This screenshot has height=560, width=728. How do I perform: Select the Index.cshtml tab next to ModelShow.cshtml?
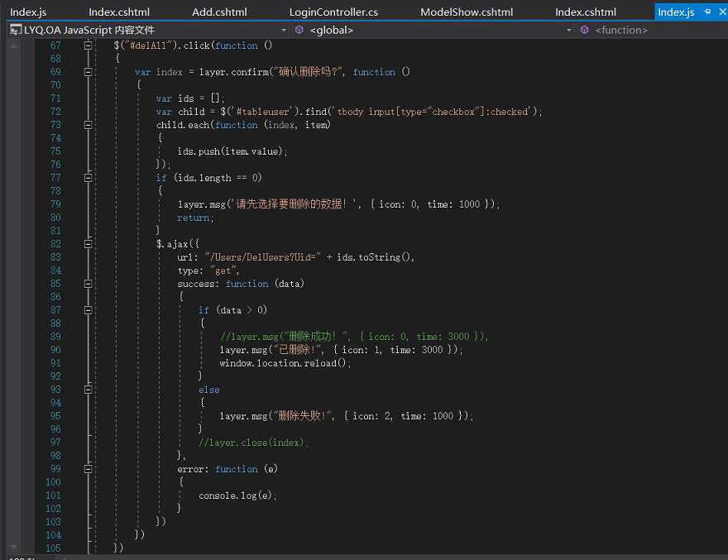coord(586,12)
